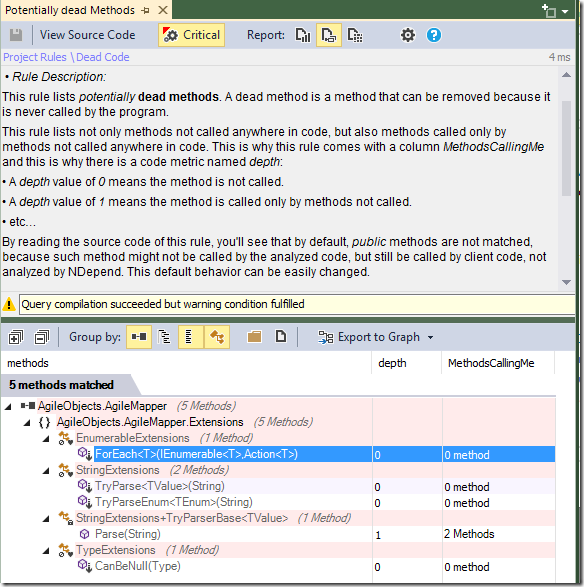Open the blue help question icon

click(x=434, y=35)
